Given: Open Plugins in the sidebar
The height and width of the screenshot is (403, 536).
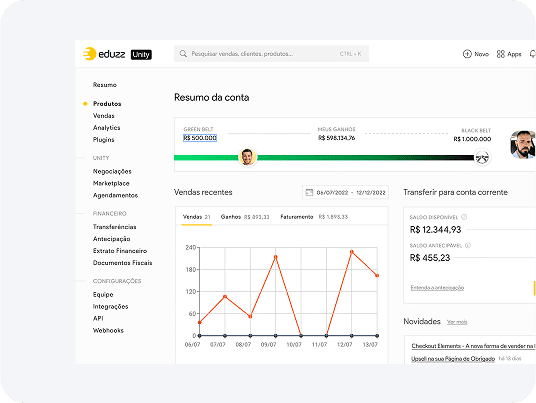Looking at the screenshot, I should click(x=103, y=139).
